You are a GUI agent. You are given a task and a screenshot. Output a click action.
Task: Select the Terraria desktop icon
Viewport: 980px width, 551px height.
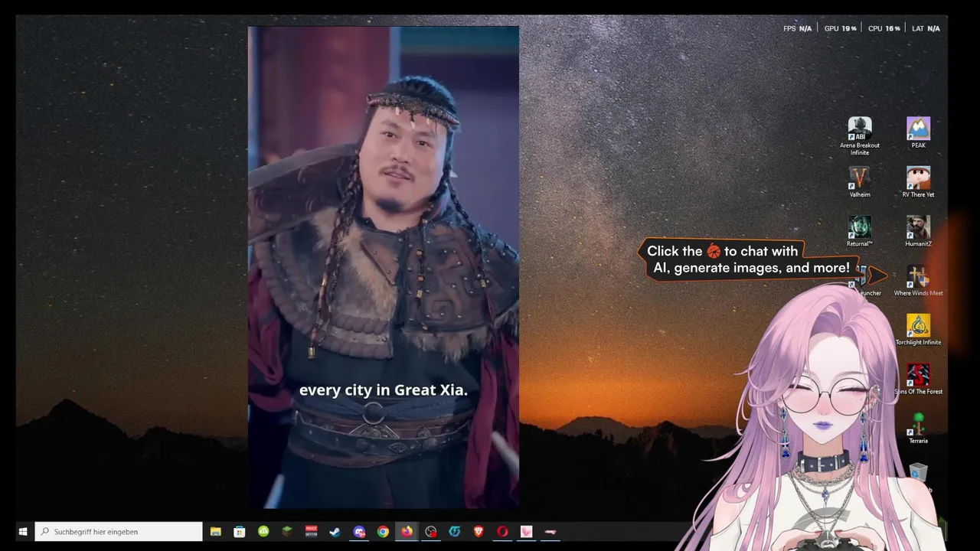[918, 429]
